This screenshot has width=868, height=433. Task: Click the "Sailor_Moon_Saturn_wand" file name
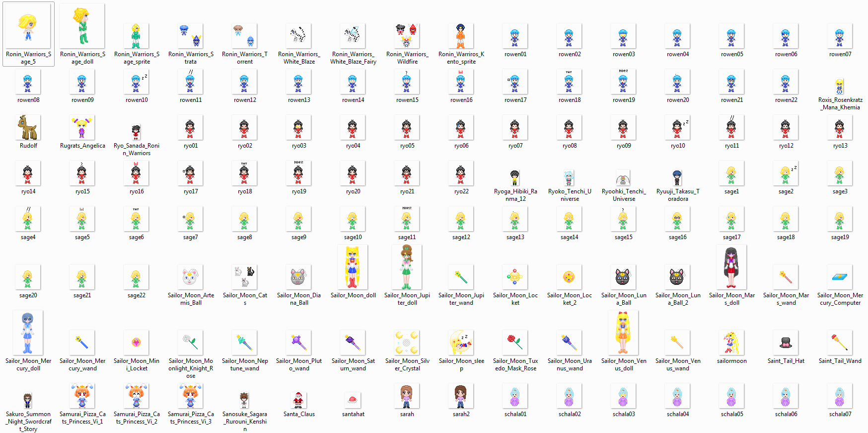coord(353,364)
